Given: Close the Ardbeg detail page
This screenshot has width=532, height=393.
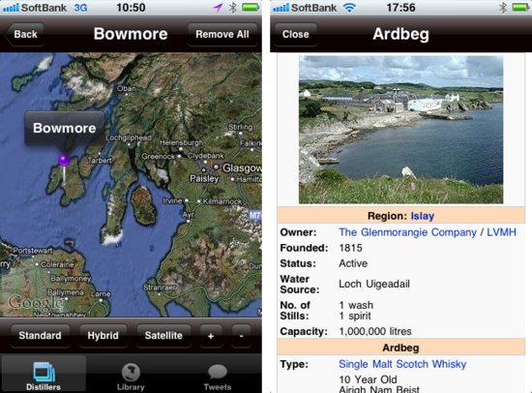Looking at the screenshot, I should 296,34.
